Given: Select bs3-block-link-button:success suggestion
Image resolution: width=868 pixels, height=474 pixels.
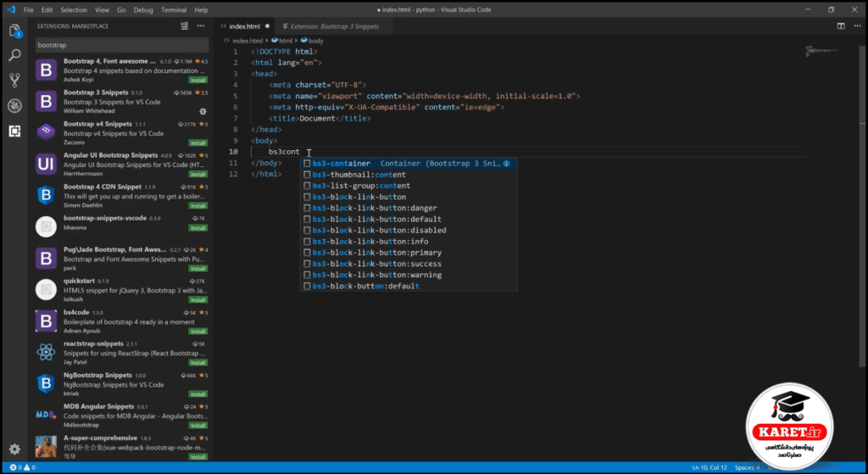Looking at the screenshot, I should pyautogui.click(x=409, y=264).
